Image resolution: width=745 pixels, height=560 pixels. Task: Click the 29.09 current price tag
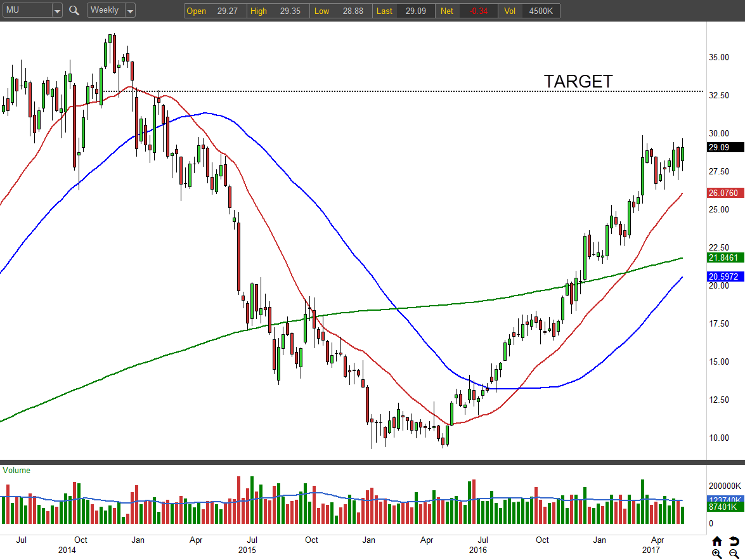pyautogui.click(x=725, y=147)
